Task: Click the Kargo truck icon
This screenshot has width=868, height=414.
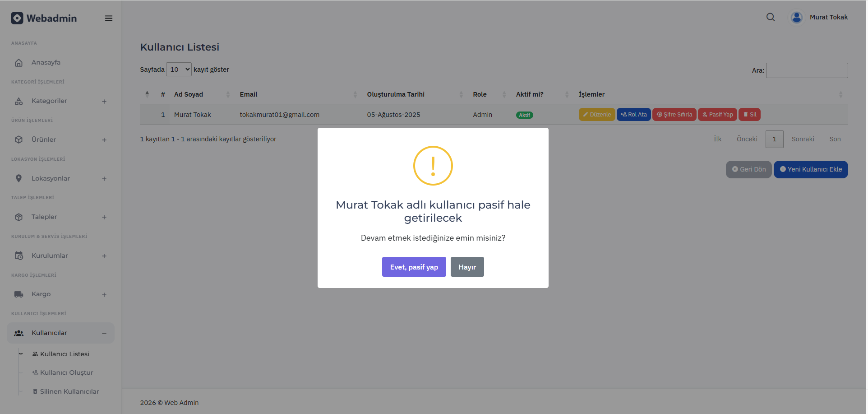Action: point(18,294)
